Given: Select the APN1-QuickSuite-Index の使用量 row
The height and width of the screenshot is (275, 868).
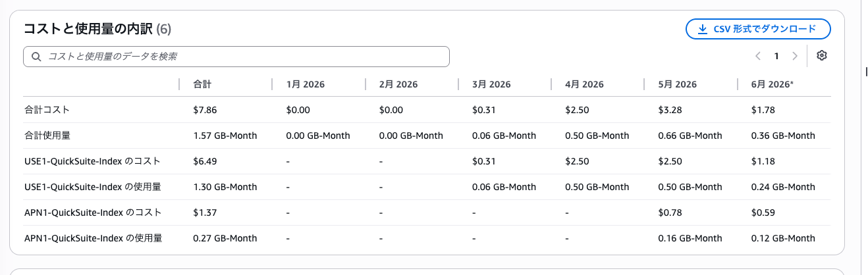Looking at the screenshot, I should coord(427,238).
